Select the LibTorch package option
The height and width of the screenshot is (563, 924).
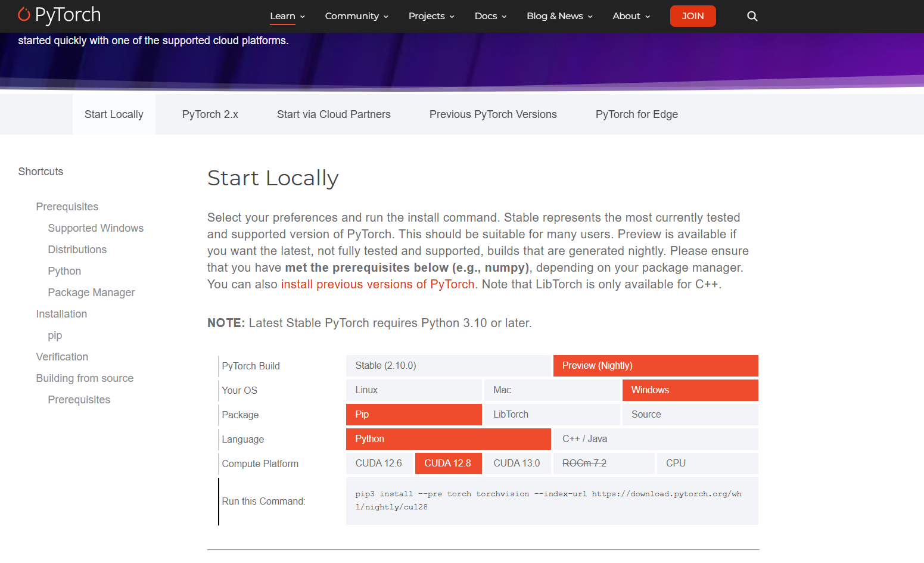click(x=552, y=415)
